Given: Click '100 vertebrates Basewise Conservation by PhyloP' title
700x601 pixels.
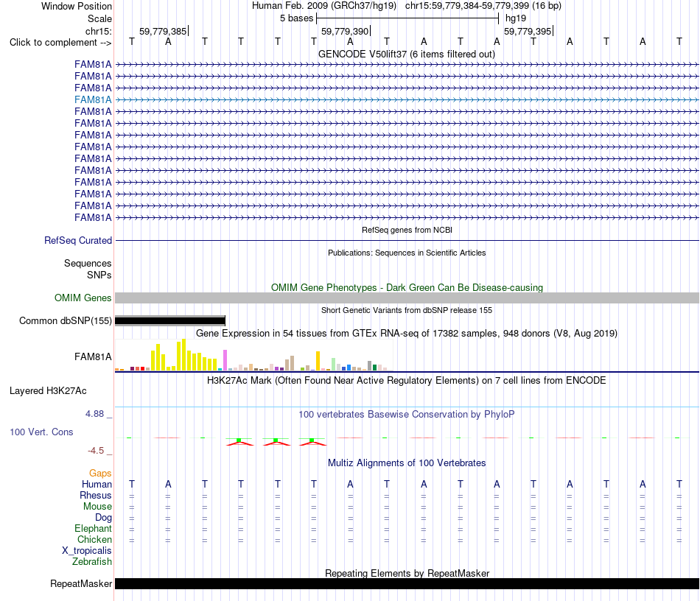Looking at the screenshot, I should pyautogui.click(x=406, y=415).
